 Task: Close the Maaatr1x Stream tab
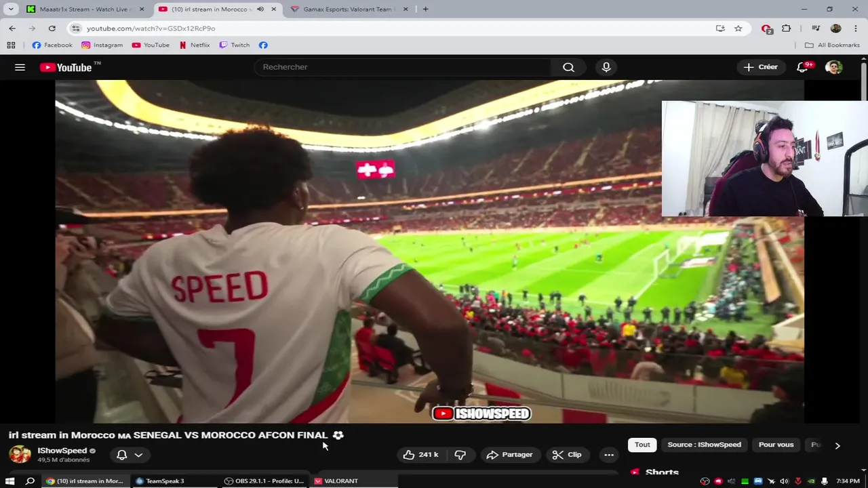point(142,9)
